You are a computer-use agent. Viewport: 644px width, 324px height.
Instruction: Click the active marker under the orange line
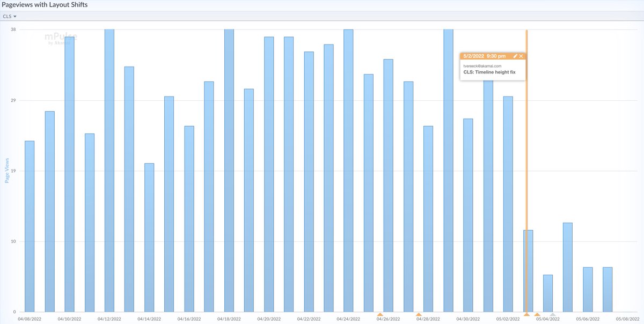526,314
